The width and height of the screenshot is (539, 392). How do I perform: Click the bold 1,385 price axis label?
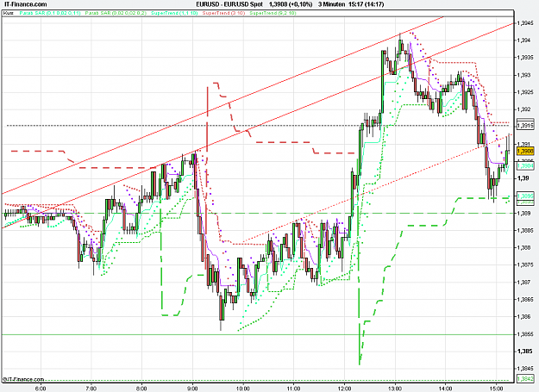point(524,352)
